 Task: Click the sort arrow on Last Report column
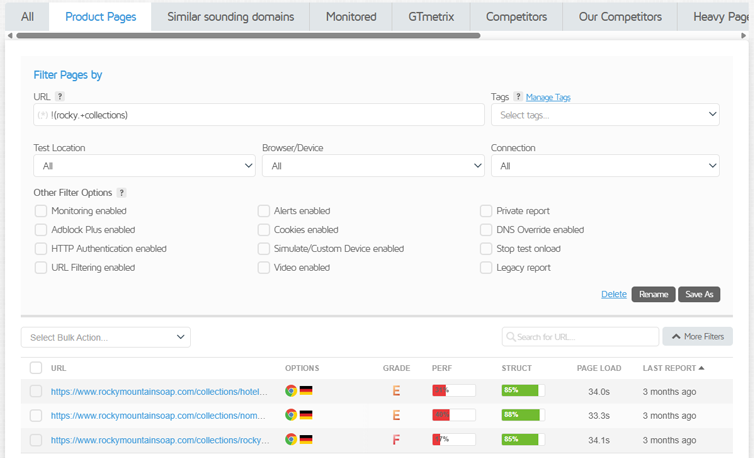click(x=701, y=368)
